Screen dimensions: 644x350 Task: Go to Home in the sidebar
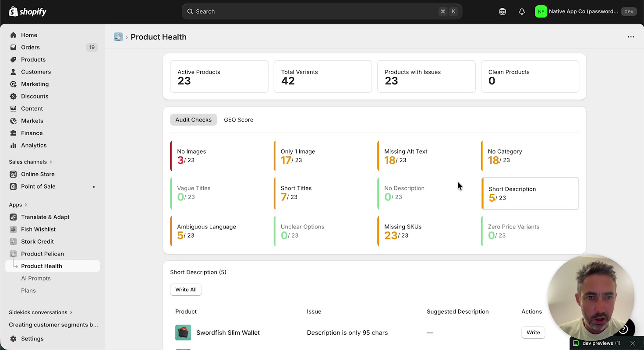tap(29, 35)
